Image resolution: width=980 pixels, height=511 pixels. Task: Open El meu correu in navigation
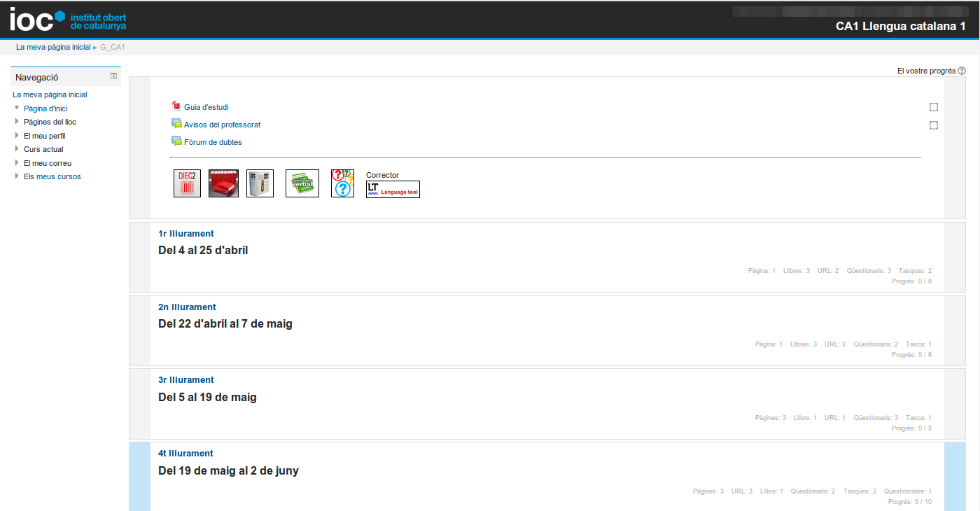pos(47,163)
